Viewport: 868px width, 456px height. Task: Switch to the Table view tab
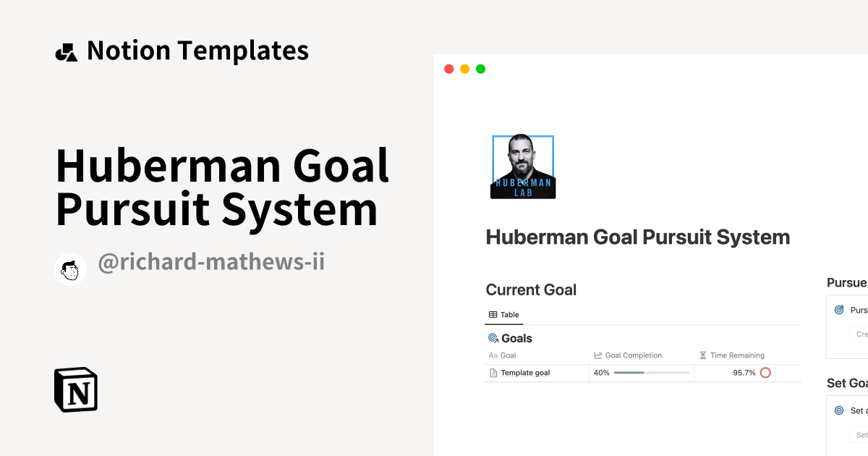click(504, 314)
